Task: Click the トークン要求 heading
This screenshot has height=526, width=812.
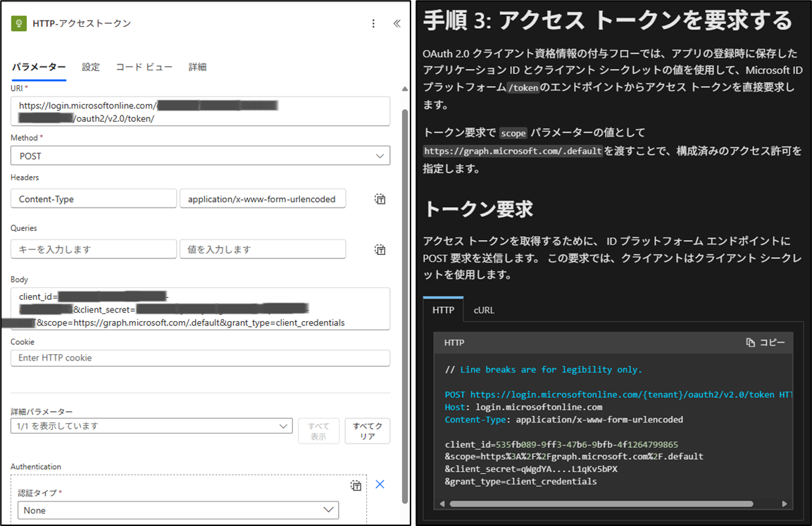Action: click(x=478, y=209)
